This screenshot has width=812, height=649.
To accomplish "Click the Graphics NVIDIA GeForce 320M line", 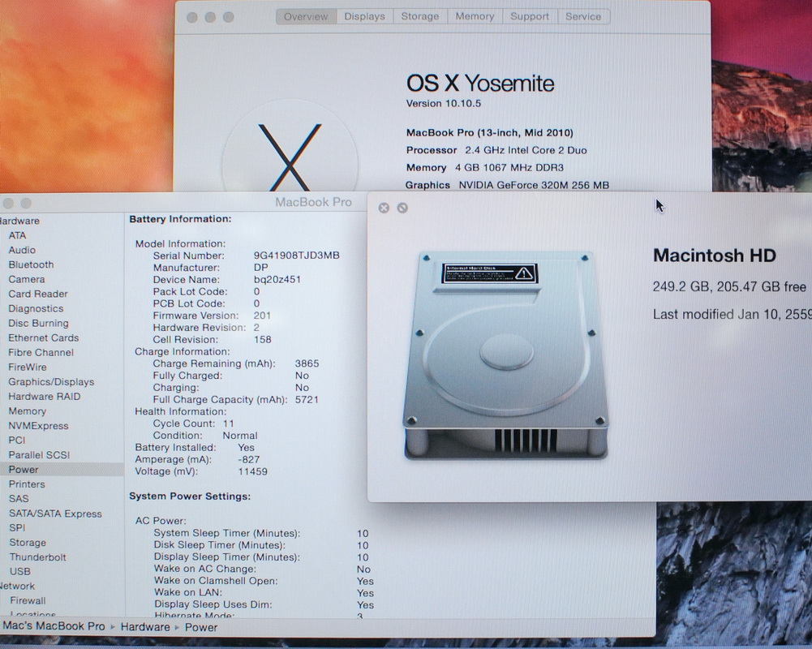I will tap(508, 185).
